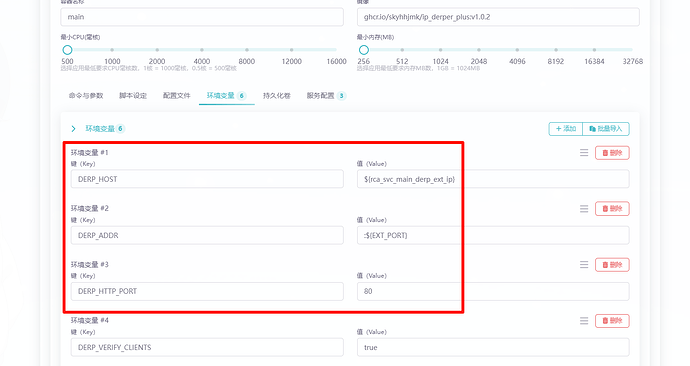Delete environment variable #3
Viewport: 690px width, 366px height.
pos(612,265)
